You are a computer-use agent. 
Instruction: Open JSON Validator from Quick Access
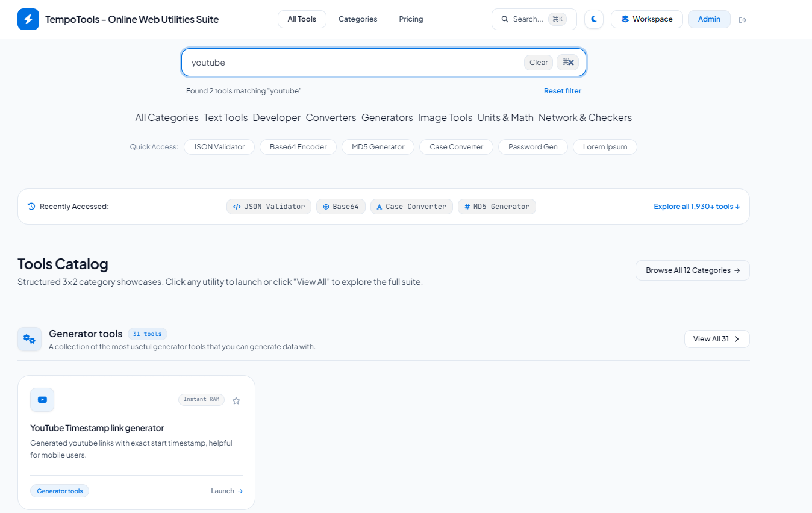[x=219, y=147]
